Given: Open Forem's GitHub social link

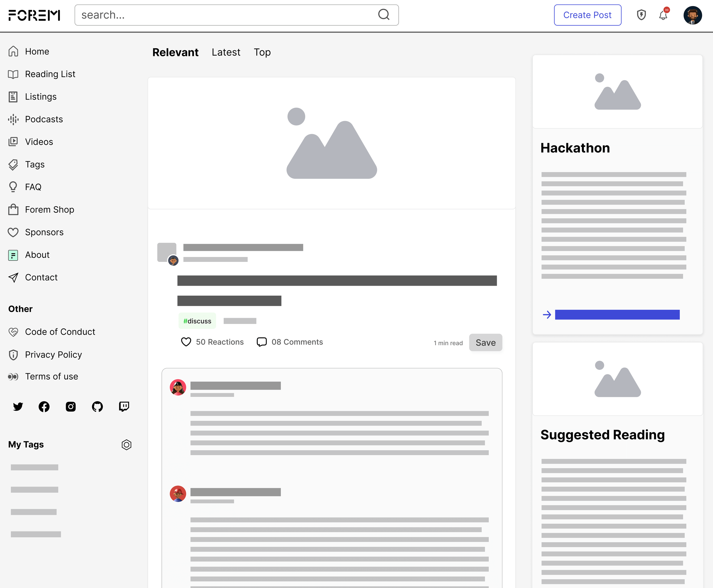Looking at the screenshot, I should click(97, 406).
